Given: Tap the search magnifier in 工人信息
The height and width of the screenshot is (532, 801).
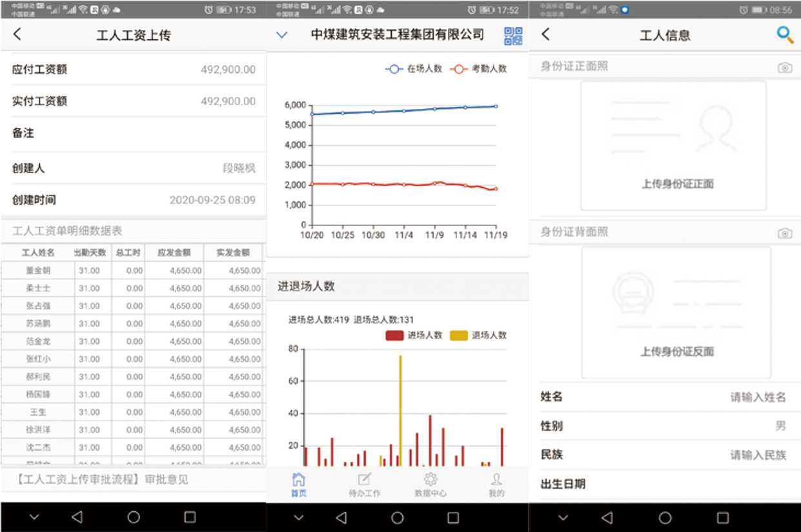Looking at the screenshot, I should (x=784, y=35).
